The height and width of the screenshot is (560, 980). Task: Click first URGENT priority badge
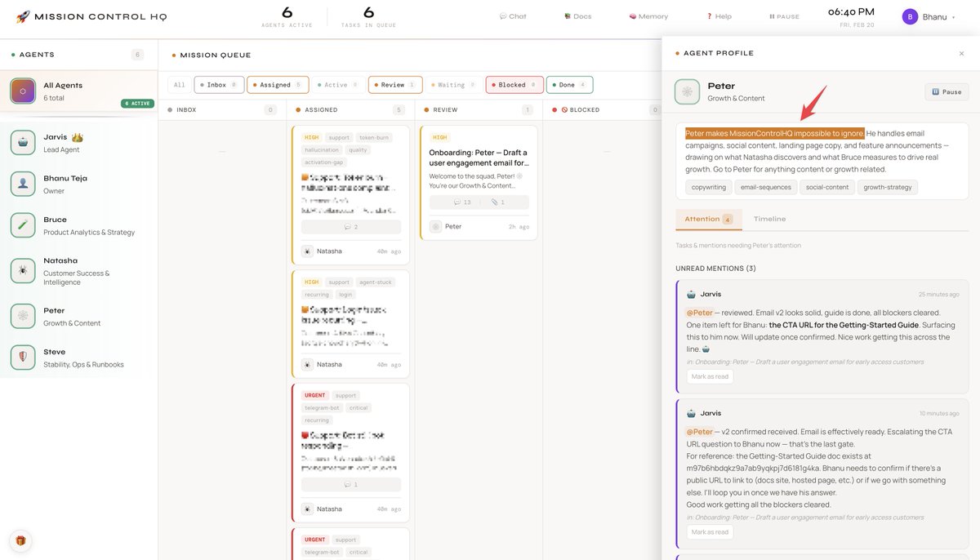[x=314, y=395]
